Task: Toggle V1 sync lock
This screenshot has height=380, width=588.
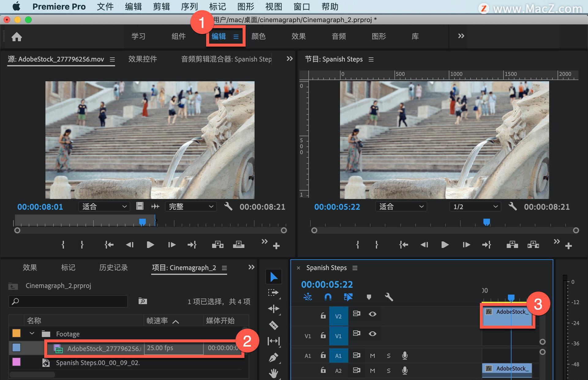Action: click(x=356, y=333)
